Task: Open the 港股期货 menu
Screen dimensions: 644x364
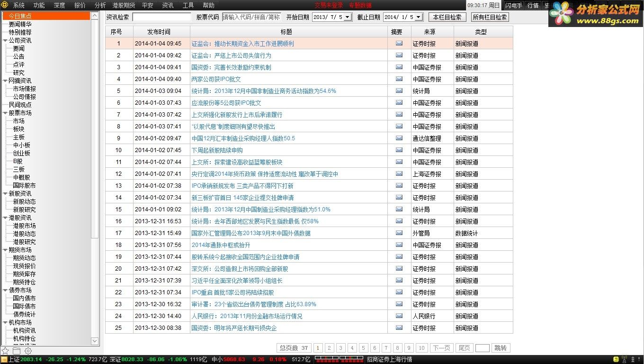Action: pyautogui.click(x=124, y=5)
